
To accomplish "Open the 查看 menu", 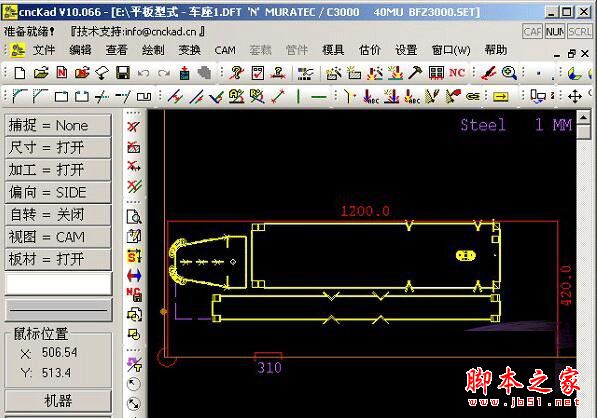I will point(117,50).
